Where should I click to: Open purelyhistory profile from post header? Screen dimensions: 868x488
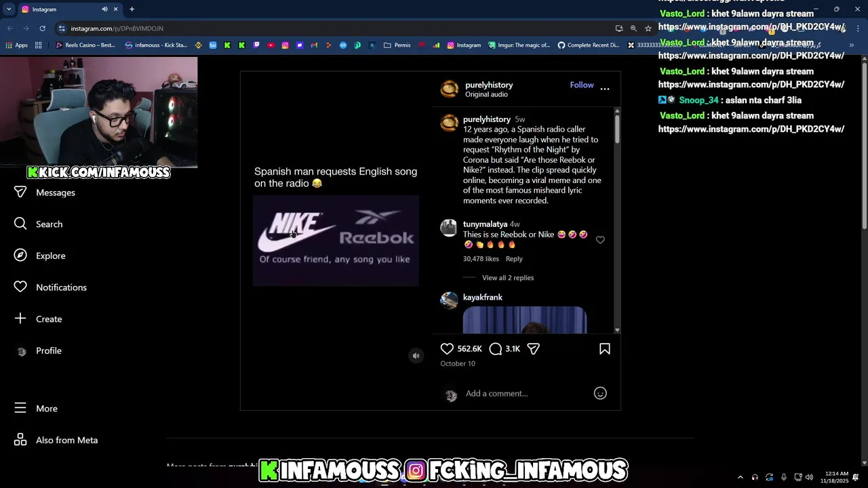(489, 85)
